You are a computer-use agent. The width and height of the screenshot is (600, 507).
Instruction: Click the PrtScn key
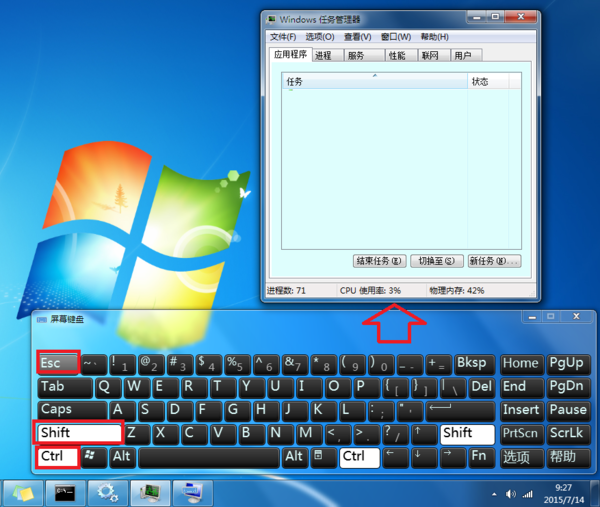click(x=522, y=434)
